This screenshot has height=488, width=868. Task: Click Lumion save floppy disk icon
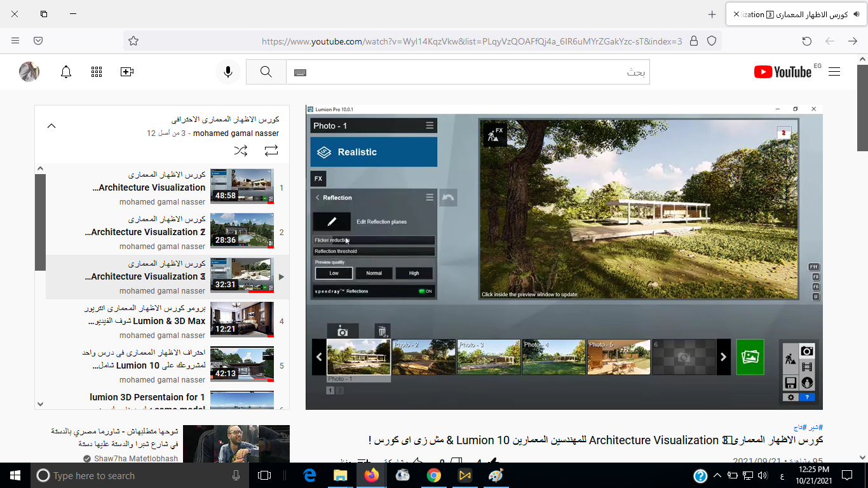790,383
